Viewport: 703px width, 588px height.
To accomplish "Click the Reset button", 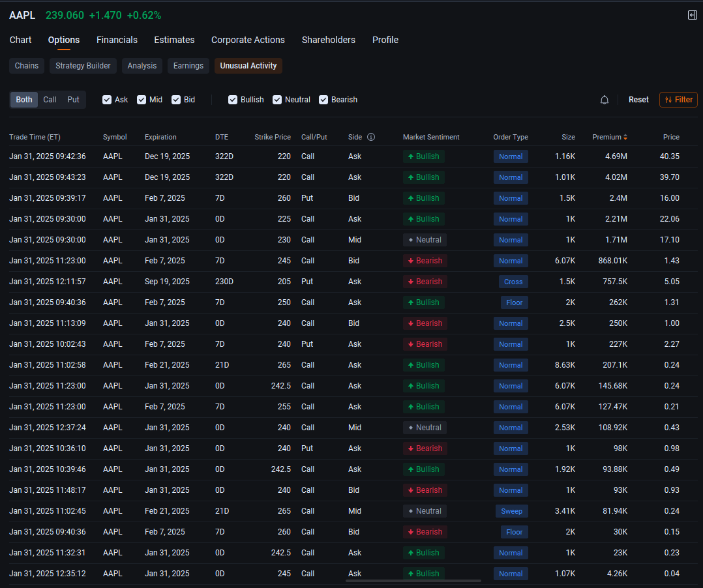I will click(638, 100).
